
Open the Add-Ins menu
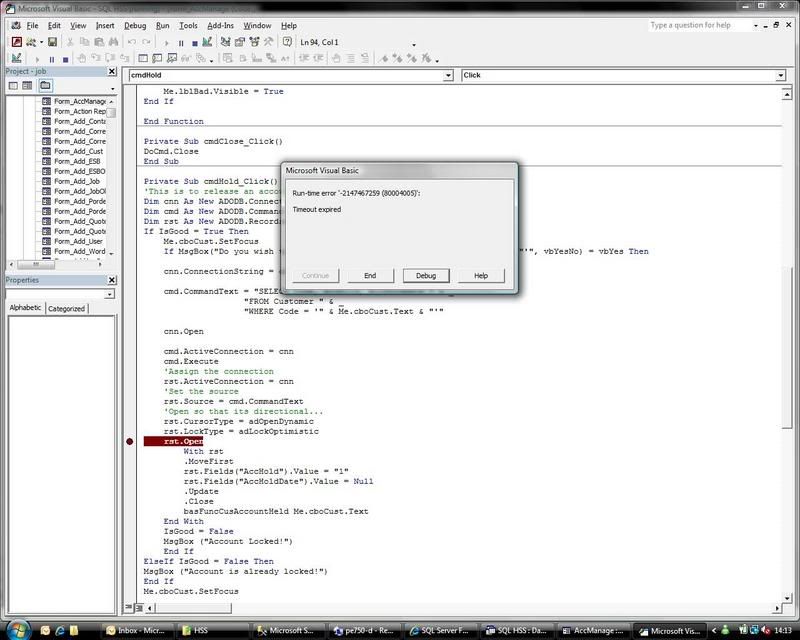pos(220,26)
